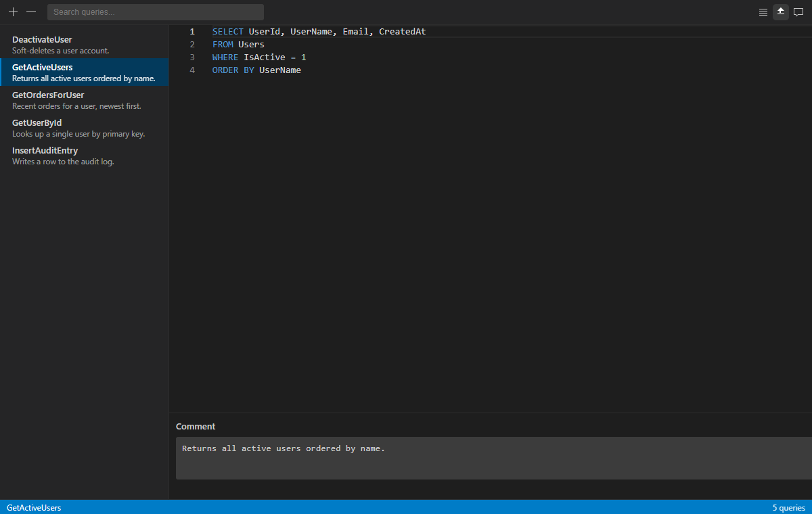Open the list view icon in the toolbar

pos(763,12)
